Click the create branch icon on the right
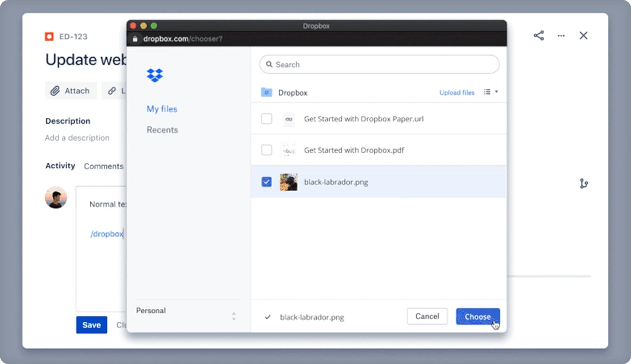Viewport: 631px width, 364px height. [584, 184]
